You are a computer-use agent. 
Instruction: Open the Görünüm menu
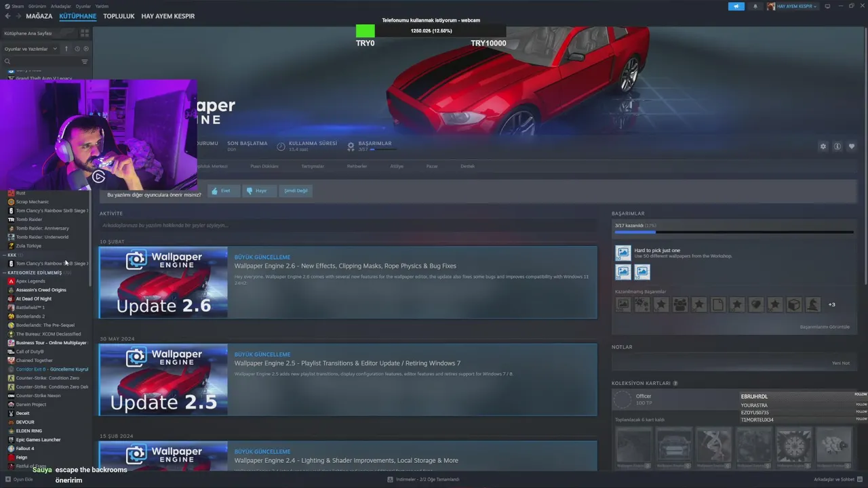pyautogui.click(x=37, y=6)
